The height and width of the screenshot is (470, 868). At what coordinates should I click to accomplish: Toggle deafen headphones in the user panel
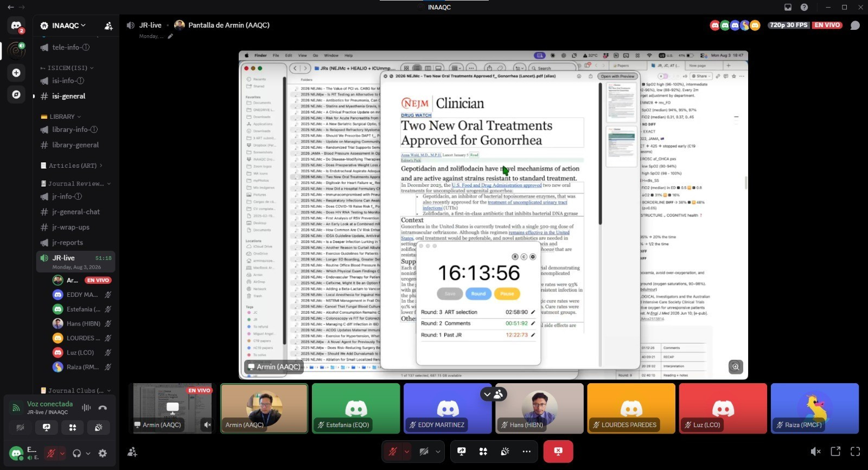(76, 453)
